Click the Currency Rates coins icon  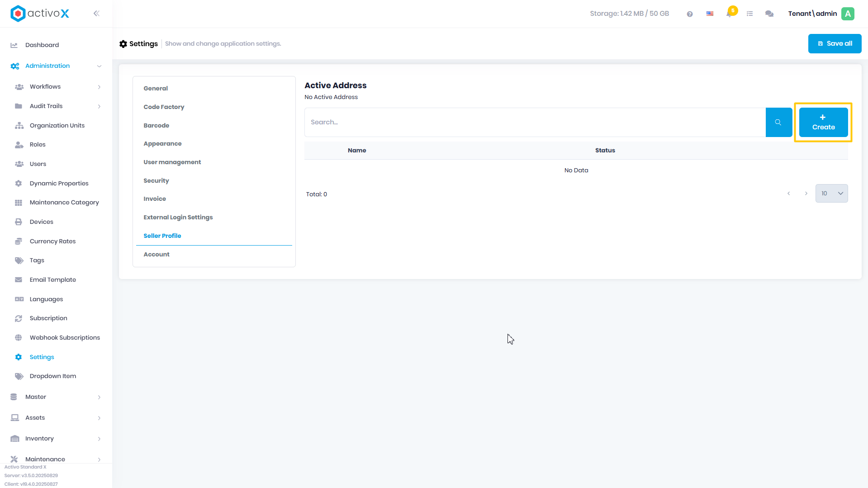[19, 242]
